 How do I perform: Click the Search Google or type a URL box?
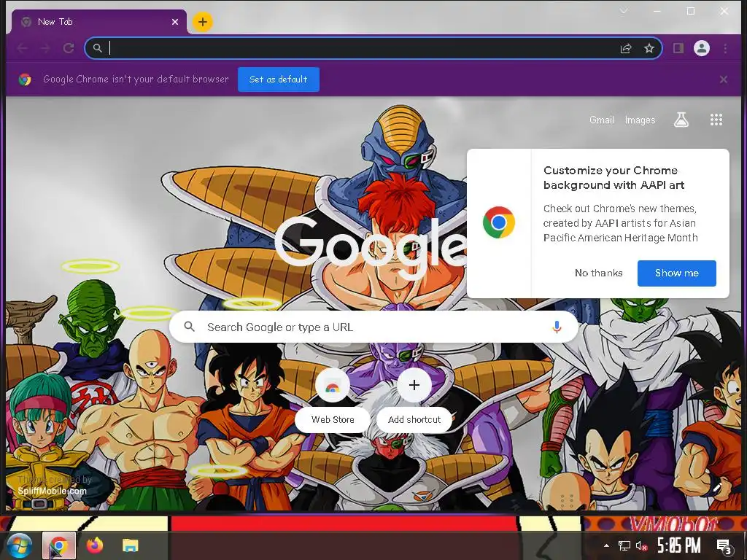(373, 327)
